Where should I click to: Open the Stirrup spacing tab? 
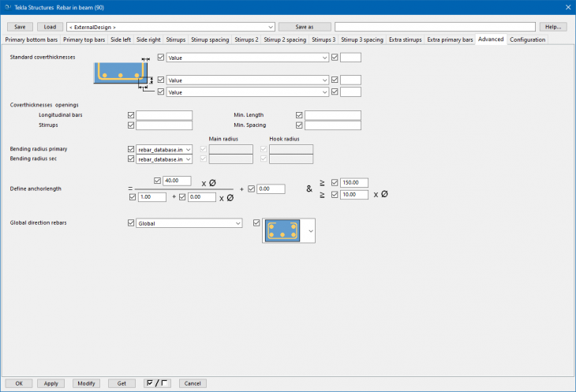pos(210,39)
